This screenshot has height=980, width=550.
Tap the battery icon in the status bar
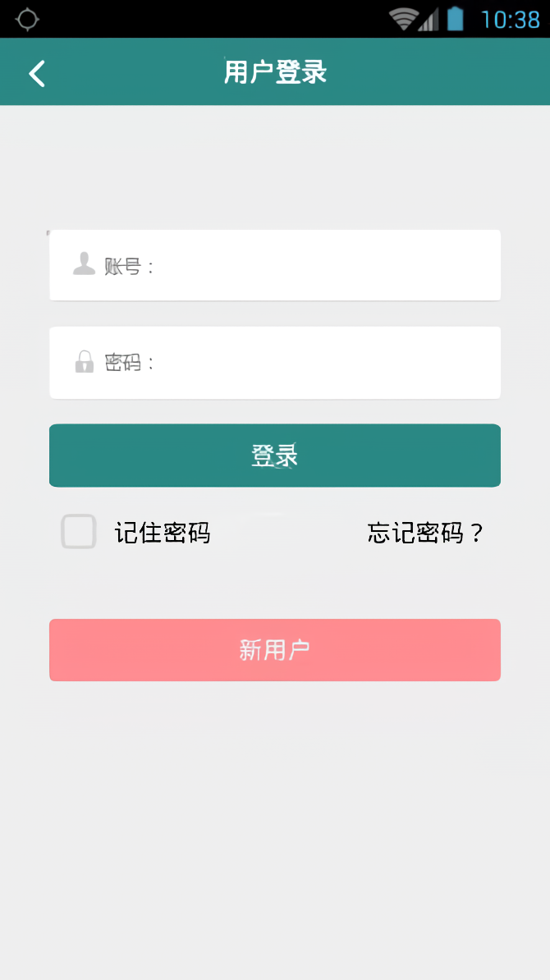coord(457,18)
